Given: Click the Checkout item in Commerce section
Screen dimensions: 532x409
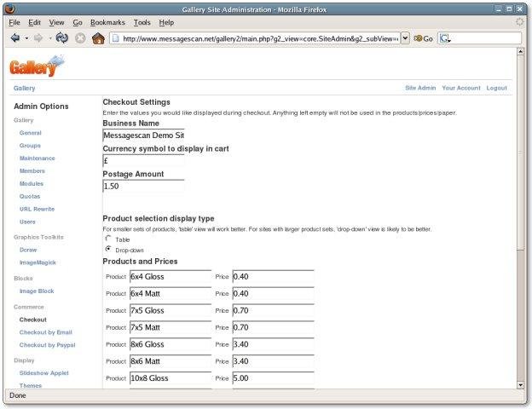Looking at the screenshot, I should click(33, 320).
